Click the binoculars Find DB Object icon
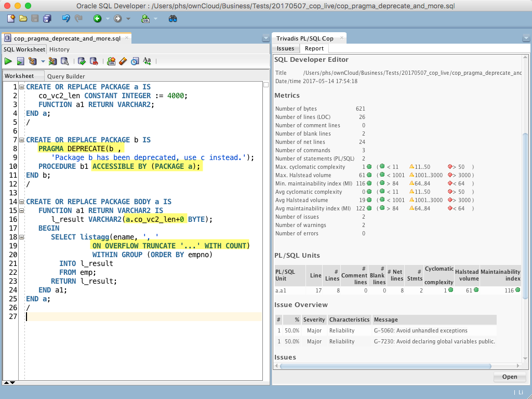 click(x=172, y=19)
